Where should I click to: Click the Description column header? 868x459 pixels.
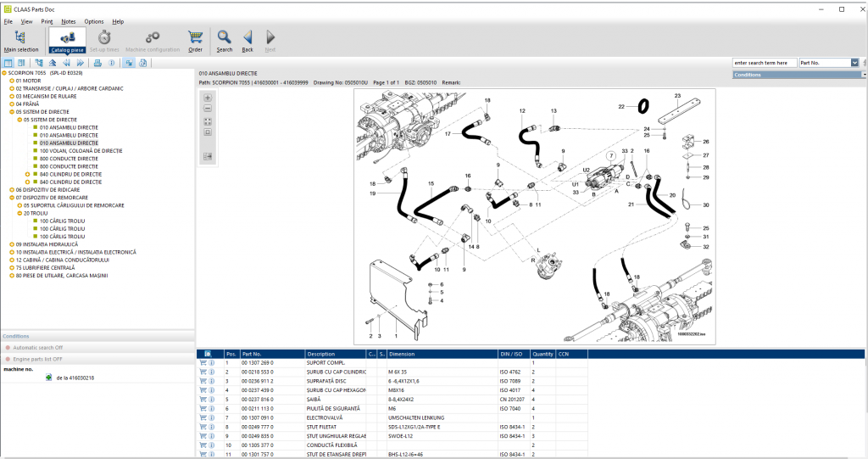322,354
